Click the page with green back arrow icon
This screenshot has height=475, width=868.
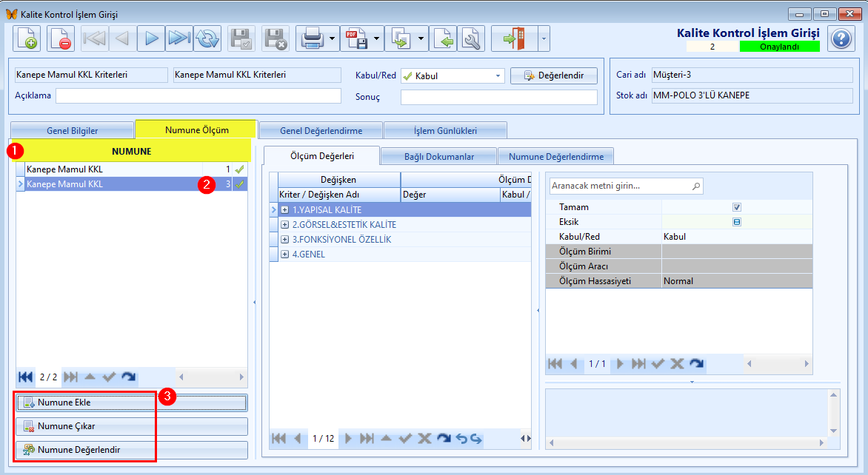(443, 38)
